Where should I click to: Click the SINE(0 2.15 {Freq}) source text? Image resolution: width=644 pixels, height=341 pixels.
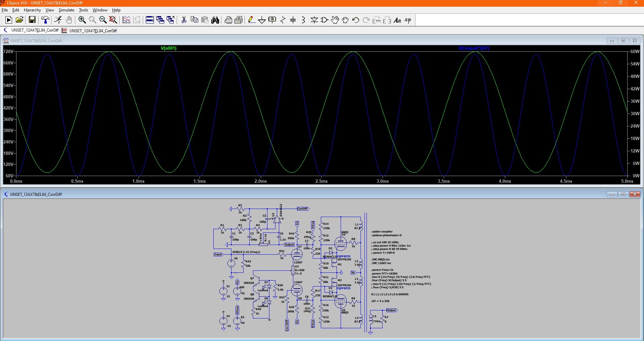click(x=246, y=252)
